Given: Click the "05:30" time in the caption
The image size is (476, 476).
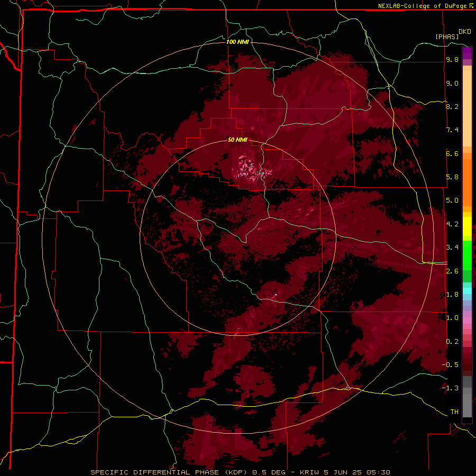Looking at the screenshot, I should 378,472.
